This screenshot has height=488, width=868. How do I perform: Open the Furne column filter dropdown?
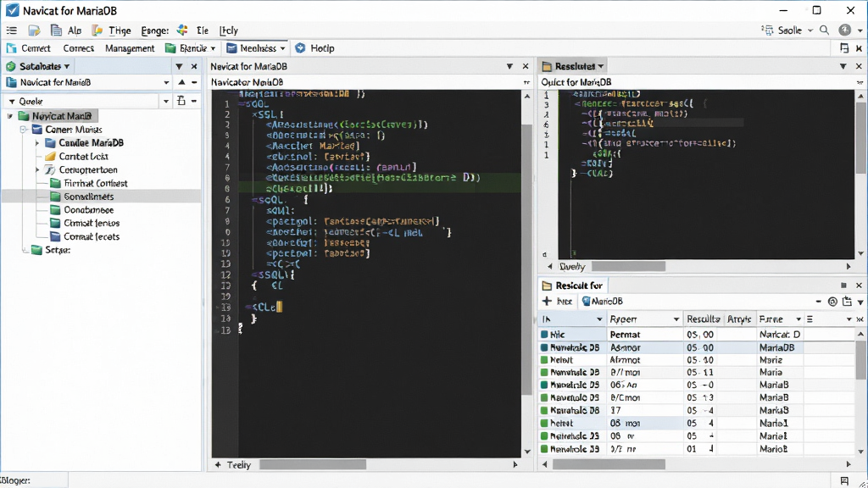click(x=798, y=319)
